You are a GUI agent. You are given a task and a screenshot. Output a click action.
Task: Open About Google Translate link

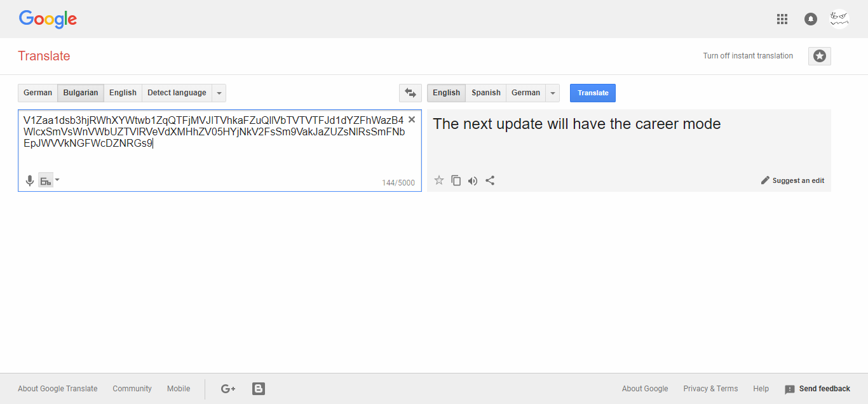coord(58,389)
